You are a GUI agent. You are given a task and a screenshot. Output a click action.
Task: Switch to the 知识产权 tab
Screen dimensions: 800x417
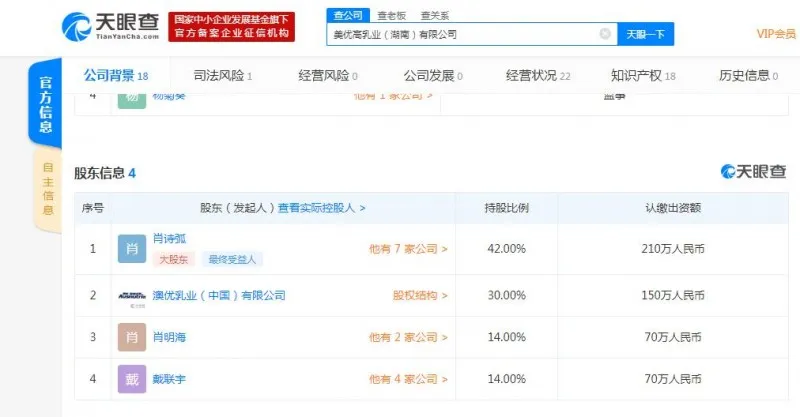pos(643,76)
